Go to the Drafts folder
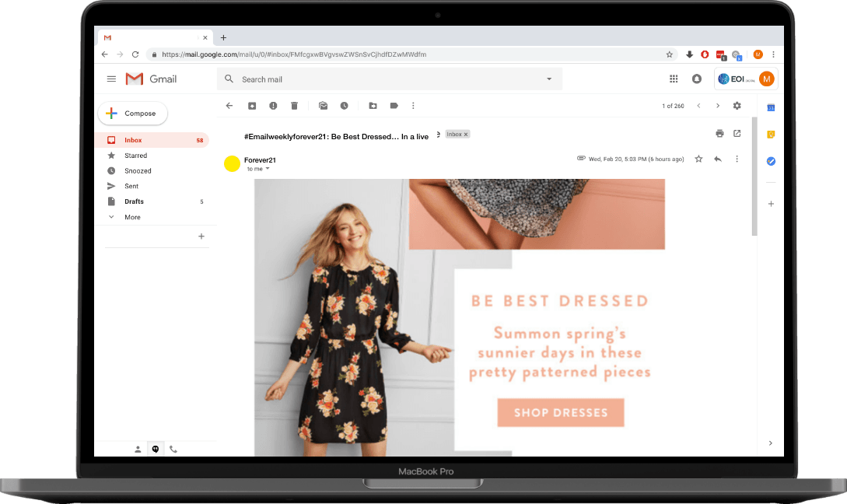 point(134,201)
